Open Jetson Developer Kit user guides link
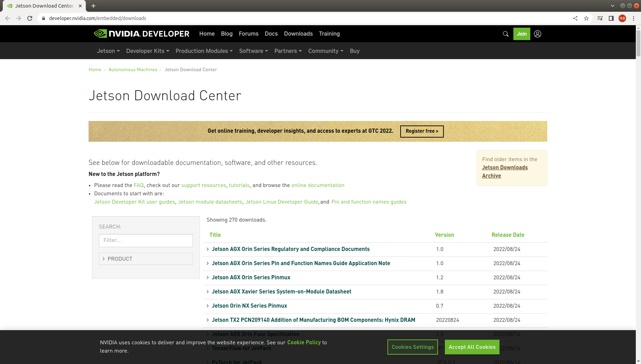 (x=135, y=202)
